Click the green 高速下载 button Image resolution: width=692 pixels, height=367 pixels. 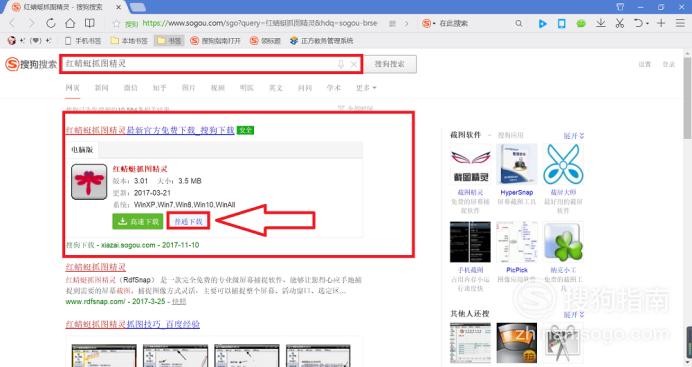pyautogui.click(x=138, y=221)
